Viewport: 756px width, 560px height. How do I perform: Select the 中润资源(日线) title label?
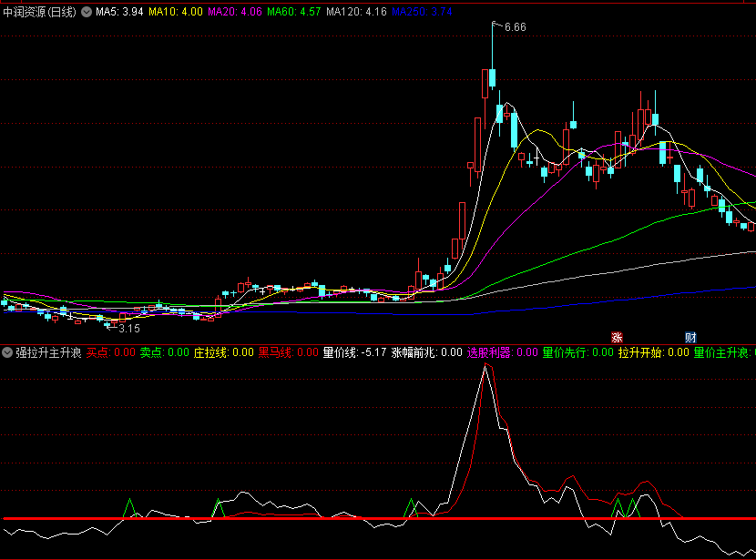pos(39,12)
